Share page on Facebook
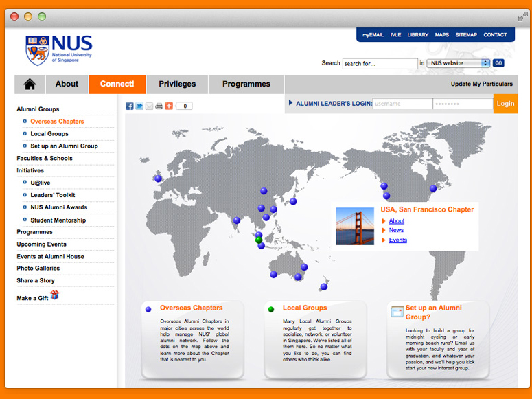 tap(129, 106)
